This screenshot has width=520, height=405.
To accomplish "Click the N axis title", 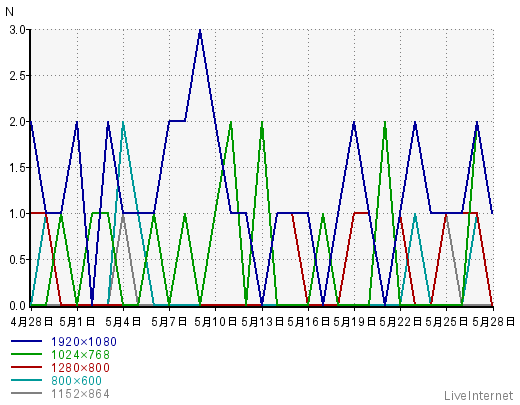I will [10, 12].
